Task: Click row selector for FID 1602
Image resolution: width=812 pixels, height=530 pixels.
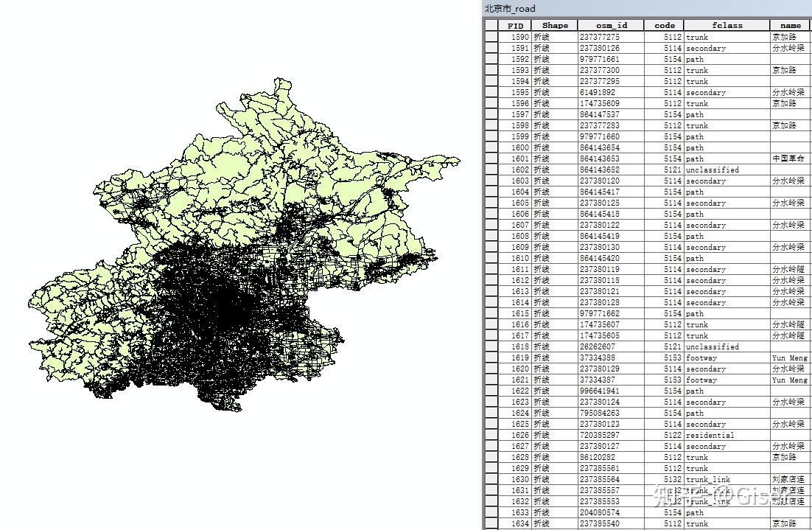Action: (491, 170)
